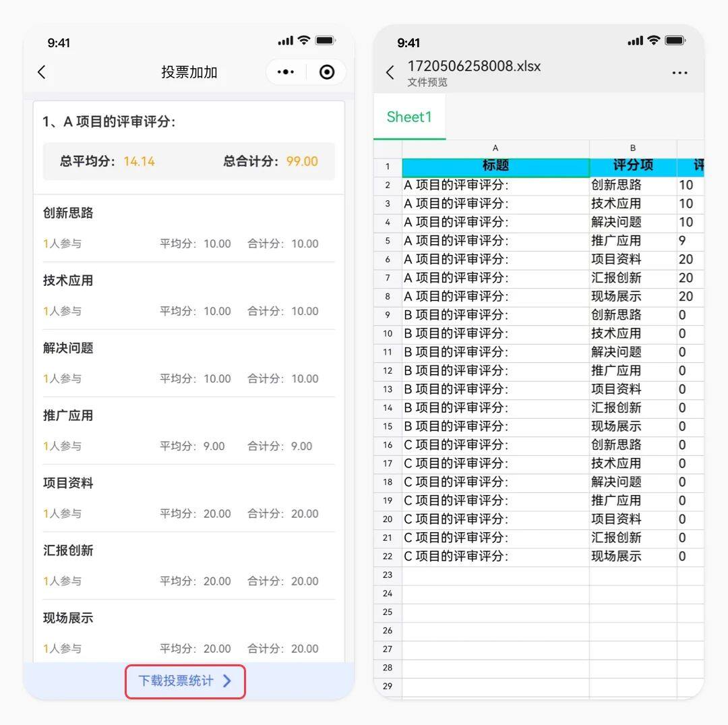Image resolution: width=728 pixels, height=725 pixels.
Task: Click row number 9 in spreadsheet
Action: click(x=388, y=315)
